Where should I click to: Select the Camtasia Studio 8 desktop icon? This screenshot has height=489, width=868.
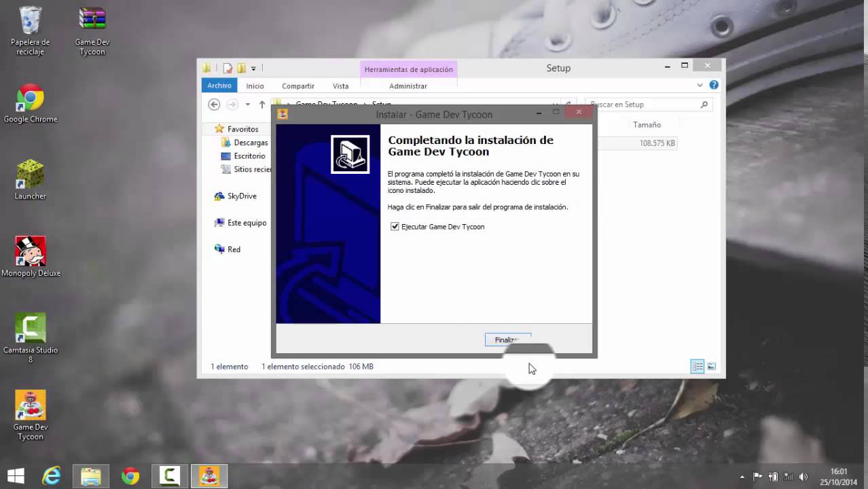[x=31, y=338]
